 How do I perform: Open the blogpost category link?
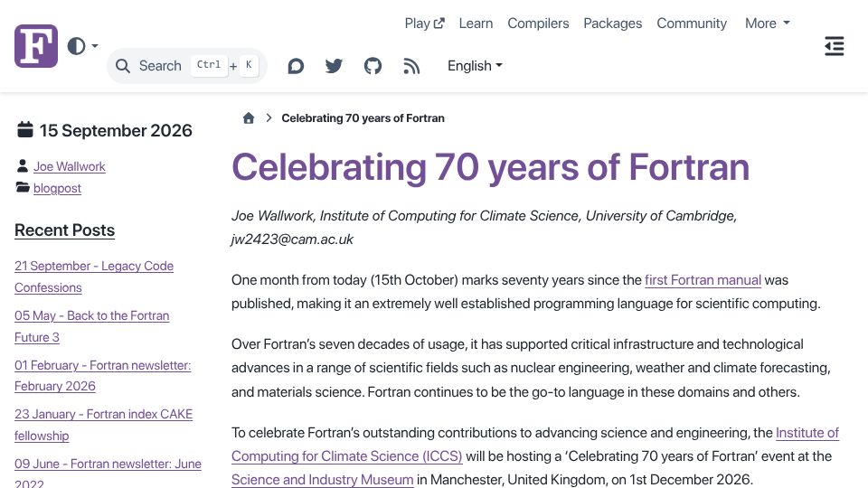click(x=57, y=188)
